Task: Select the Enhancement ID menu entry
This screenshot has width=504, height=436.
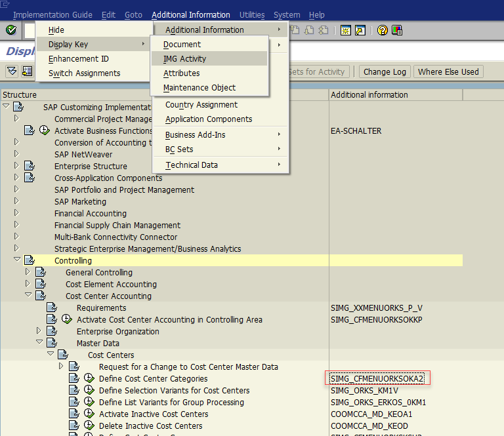Action: tap(93, 59)
